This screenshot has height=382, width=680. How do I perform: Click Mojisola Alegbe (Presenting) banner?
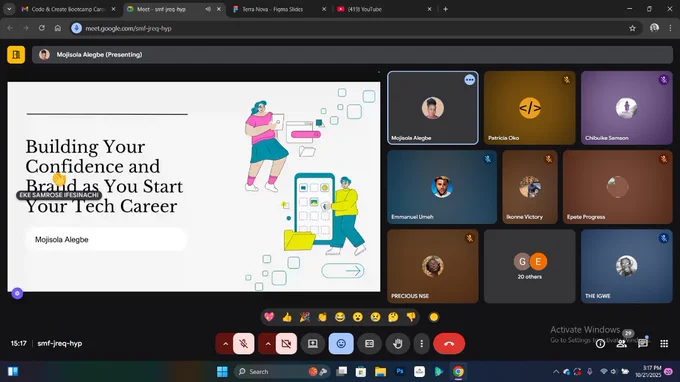coord(352,55)
